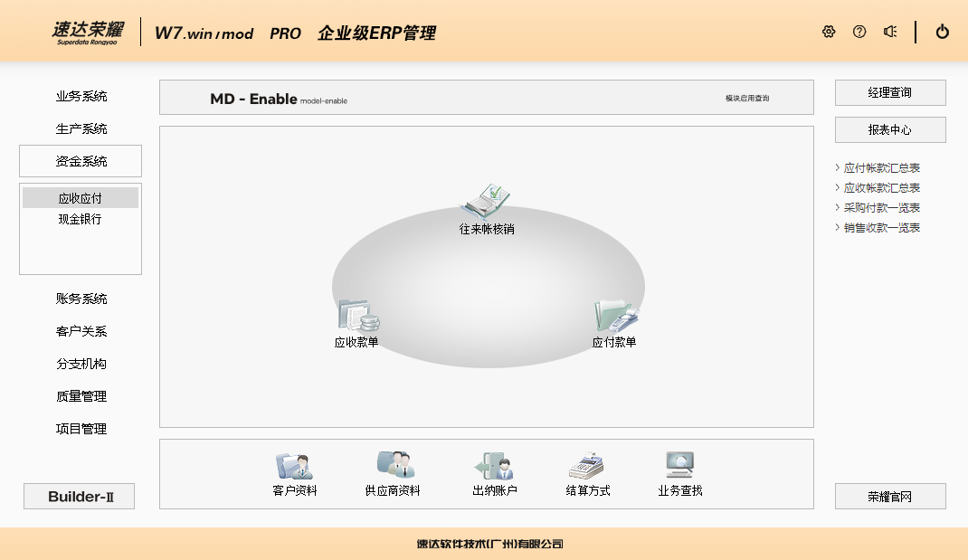Click the power exit icon
The height and width of the screenshot is (560, 968).
pos(943,32)
